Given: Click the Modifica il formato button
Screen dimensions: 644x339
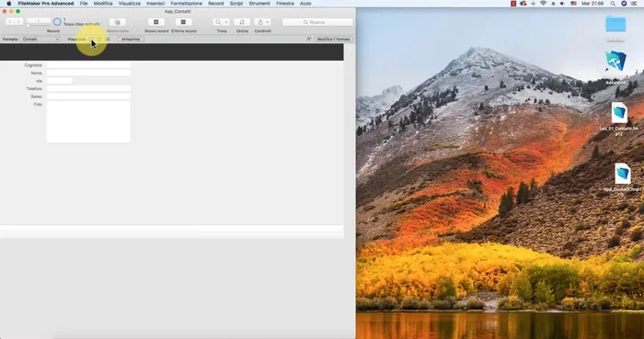Looking at the screenshot, I should pyautogui.click(x=333, y=39).
